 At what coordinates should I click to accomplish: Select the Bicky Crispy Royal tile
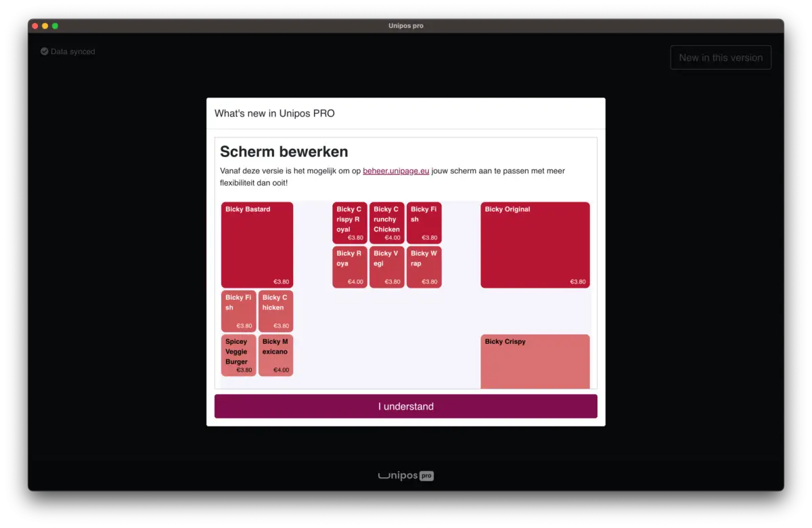click(x=350, y=223)
